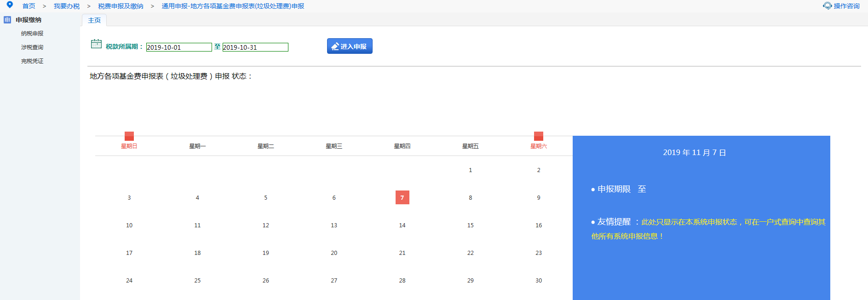Select day 27 in the calendar
The image size is (868, 300).
(x=334, y=281)
